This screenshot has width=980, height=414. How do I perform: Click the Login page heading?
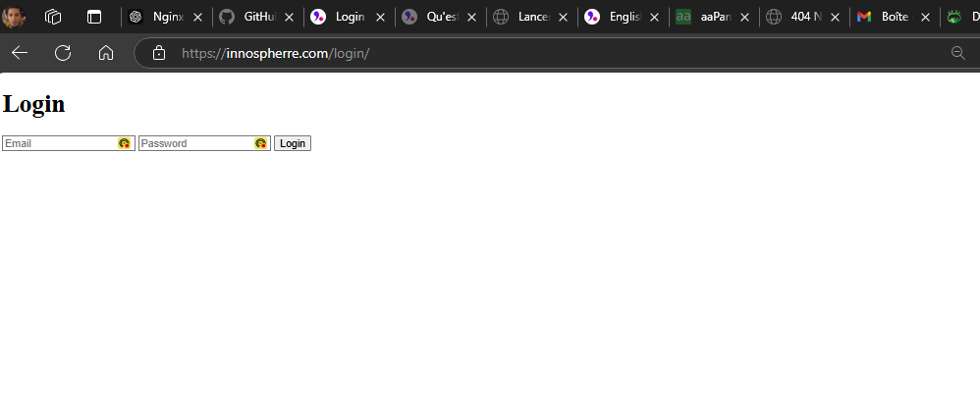(x=33, y=104)
